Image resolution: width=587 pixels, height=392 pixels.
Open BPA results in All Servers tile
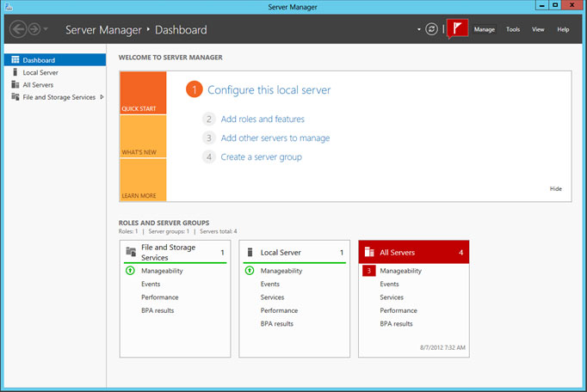point(396,323)
